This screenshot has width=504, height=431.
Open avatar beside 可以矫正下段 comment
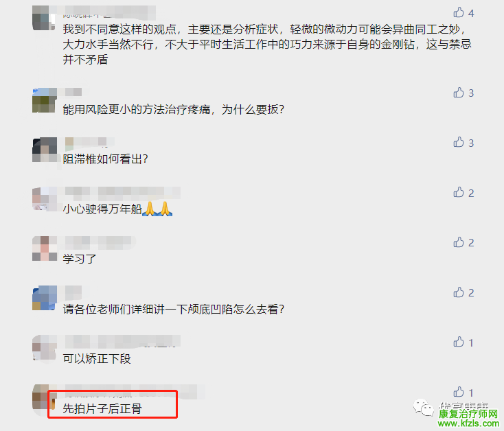45,348
